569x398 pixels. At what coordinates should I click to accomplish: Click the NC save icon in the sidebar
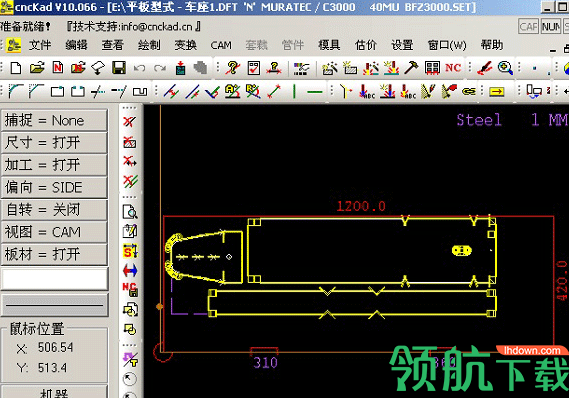[130, 290]
